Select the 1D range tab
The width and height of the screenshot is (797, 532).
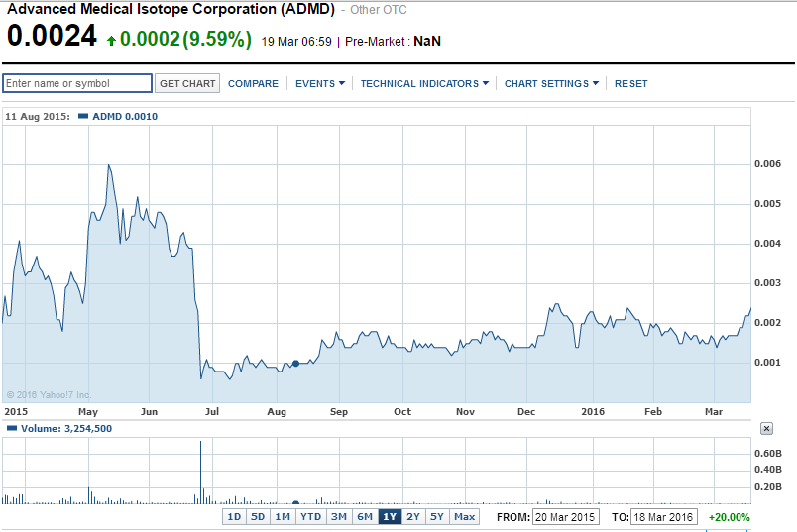(234, 517)
